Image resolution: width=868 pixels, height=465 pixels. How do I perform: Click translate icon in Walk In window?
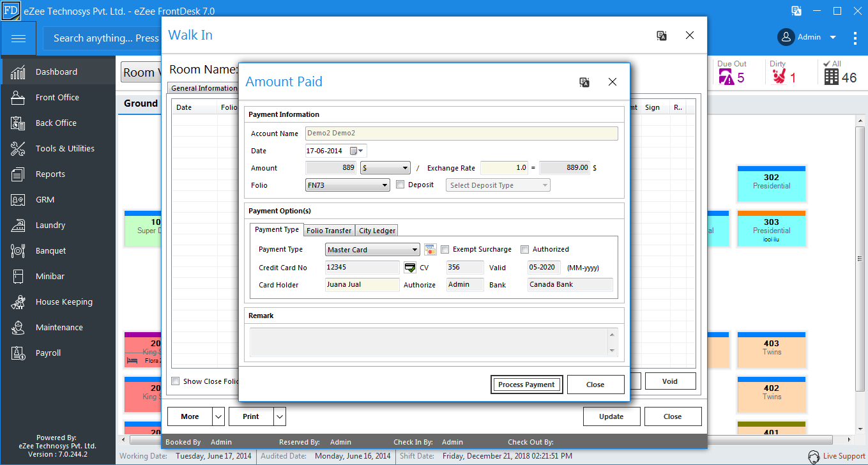(662, 36)
